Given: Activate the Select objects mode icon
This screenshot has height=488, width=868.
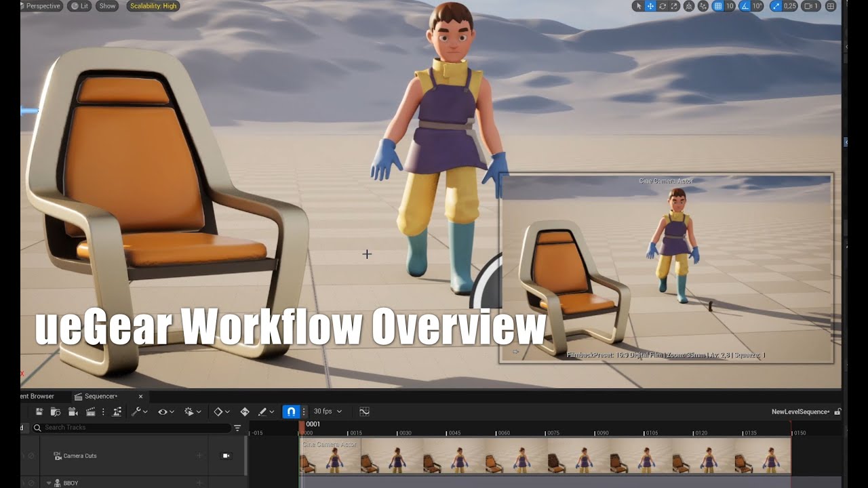Looking at the screenshot, I should pos(638,6).
